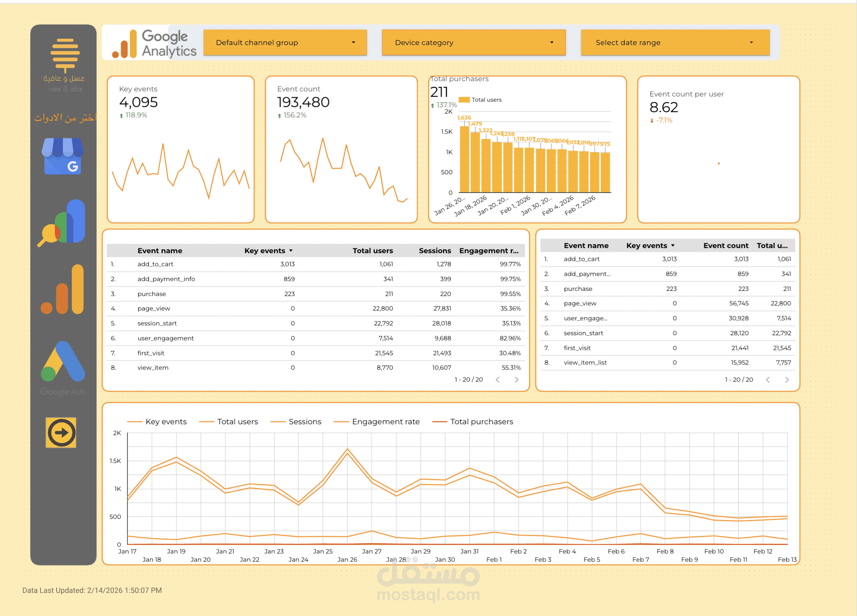The image size is (857, 616).
Task: Click the Google Analytics header logo
Action: pyautogui.click(x=154, y=44)
